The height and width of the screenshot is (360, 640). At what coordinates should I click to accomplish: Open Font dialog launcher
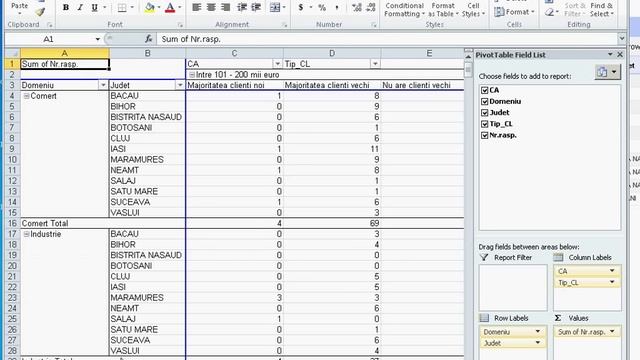click(x=180, y=25)
